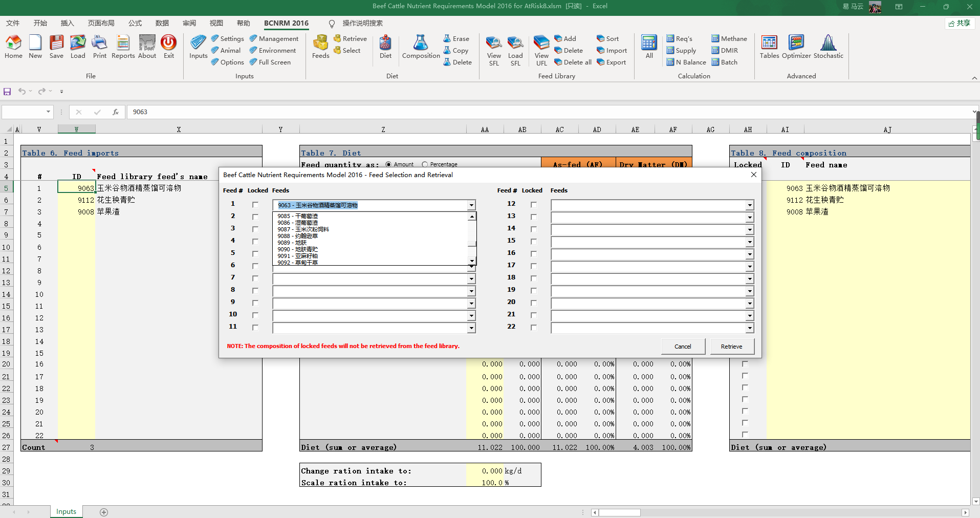The width and height of the screenshot is (980, 518).
Task: Close the Feed Selection dialog
Action: coord(753,175)
